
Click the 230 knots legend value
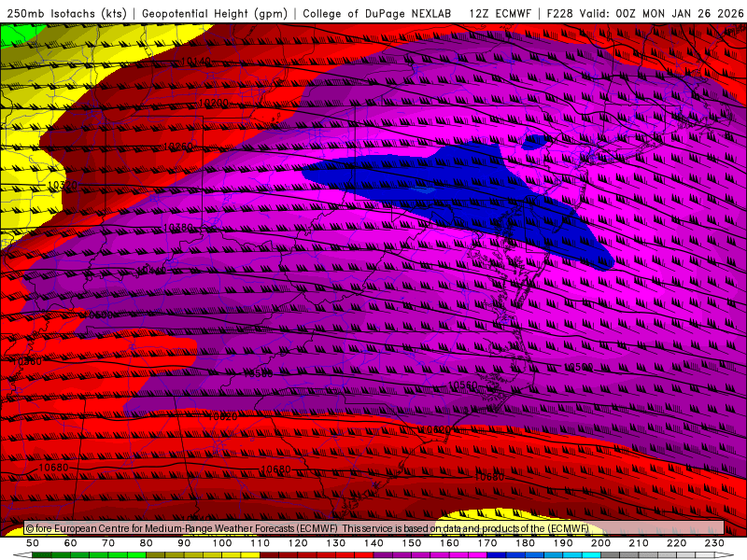(x=714, y=543)
